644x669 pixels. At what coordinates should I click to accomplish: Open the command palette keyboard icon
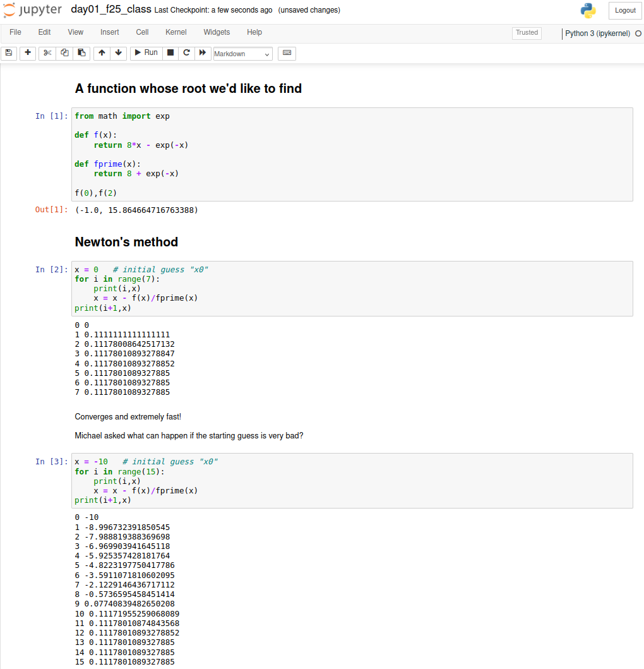(x=287, y=53)
